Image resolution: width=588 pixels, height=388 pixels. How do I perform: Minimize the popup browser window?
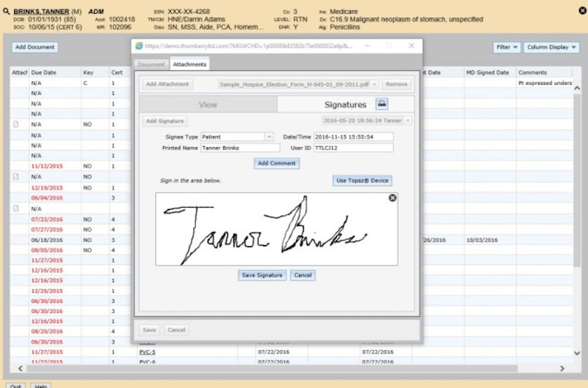tap(367, 46)
